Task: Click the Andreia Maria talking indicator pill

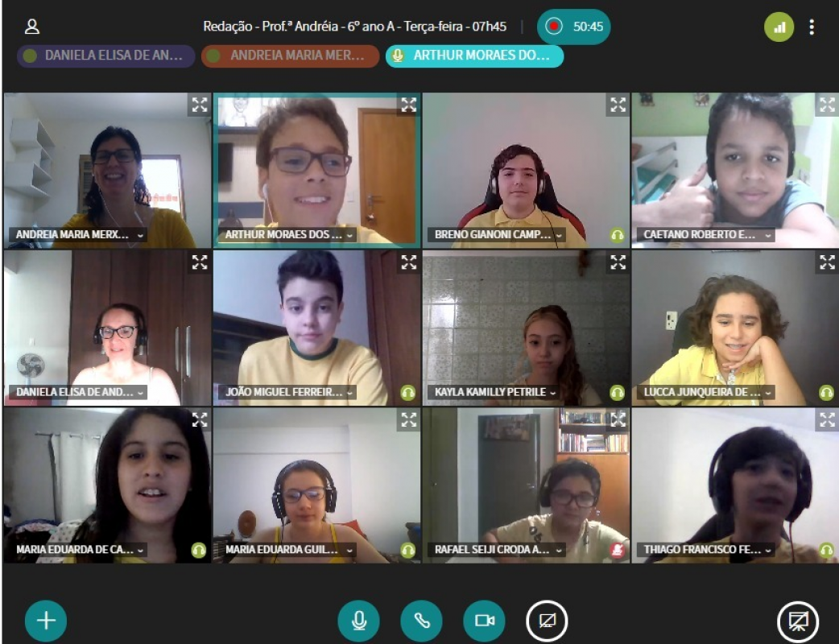Action: pyautogui.click(x=290, y=56)
